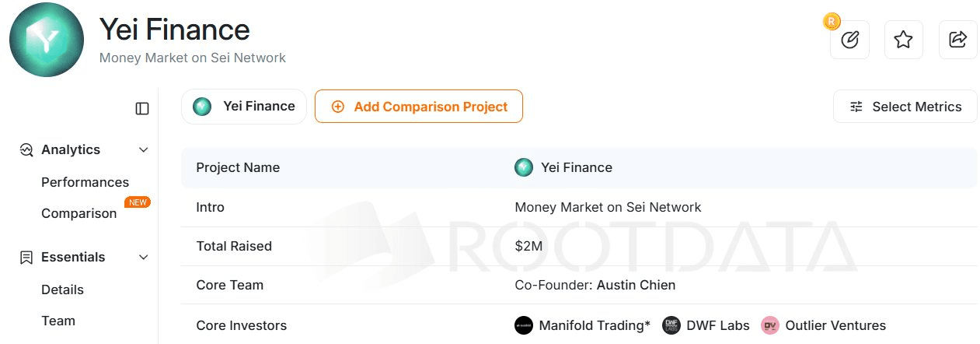The height and width of the screenshot is (344, 980).
Task: Go to Comparison in the sidebar
Action: tap(78, 213)
